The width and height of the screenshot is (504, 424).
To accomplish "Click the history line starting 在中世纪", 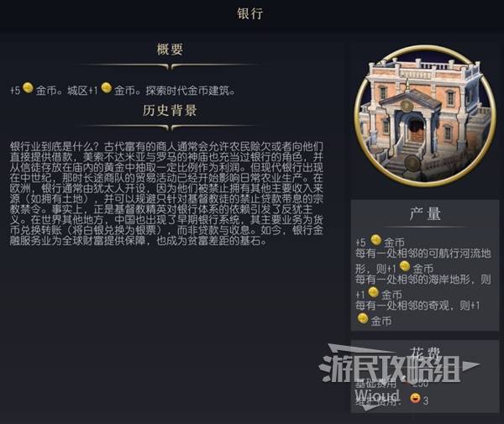I will pos(166,178).
